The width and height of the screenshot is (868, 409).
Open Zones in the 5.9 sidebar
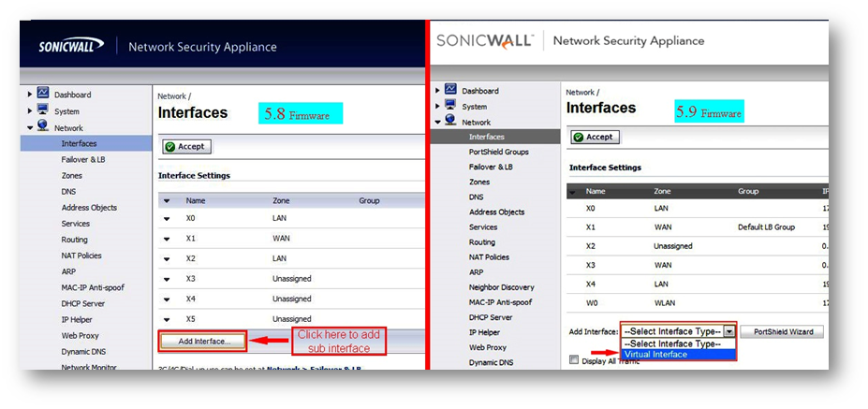(x=479, y=182)
